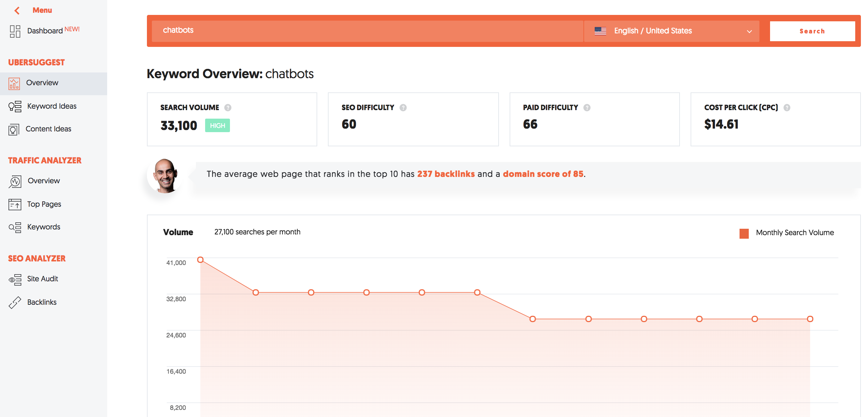Click the Keyword Ideas magnifier-list icon
The height and width of the screenshot is (417, 868).
click(x=15, y=107)
